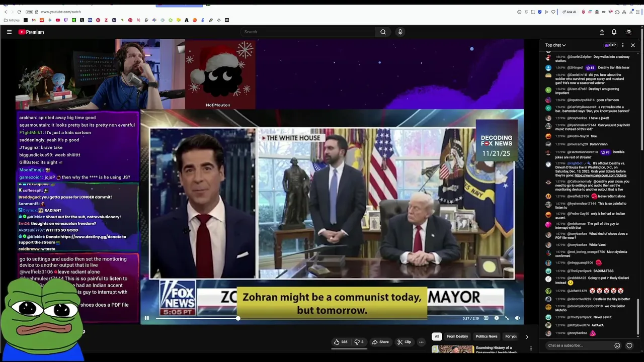Seek using the video progress bar handle

(x=238, y=318)
